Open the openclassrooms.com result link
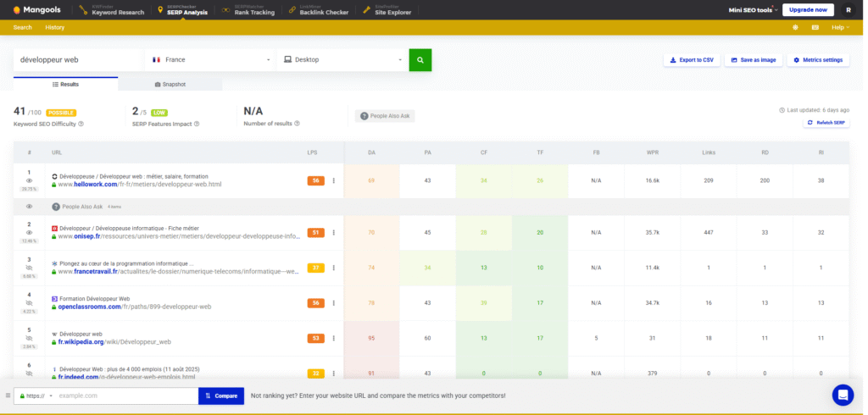This screenshot has height=415, width=868. coord(135,307)
